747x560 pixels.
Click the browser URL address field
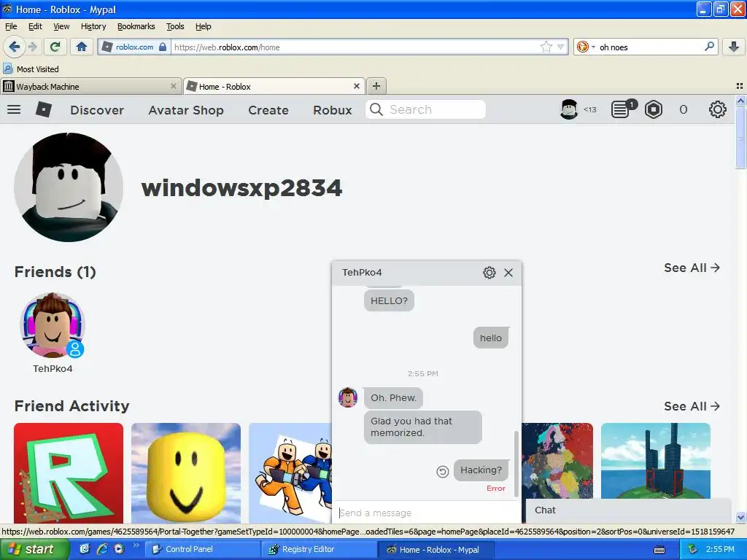[355, 47]
